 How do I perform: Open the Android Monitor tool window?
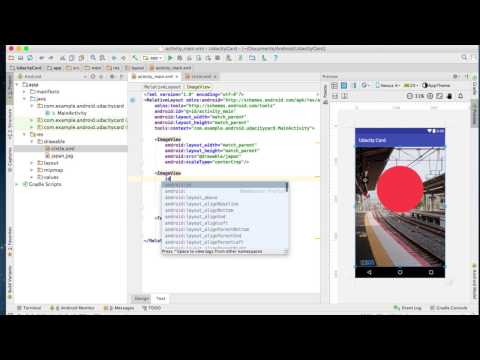(72, 308)
